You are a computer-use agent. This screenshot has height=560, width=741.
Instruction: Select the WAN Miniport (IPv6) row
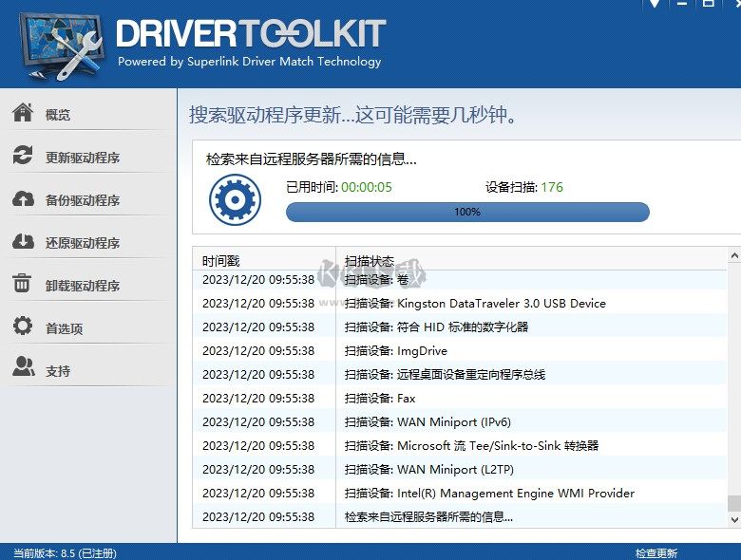point(460,421)
